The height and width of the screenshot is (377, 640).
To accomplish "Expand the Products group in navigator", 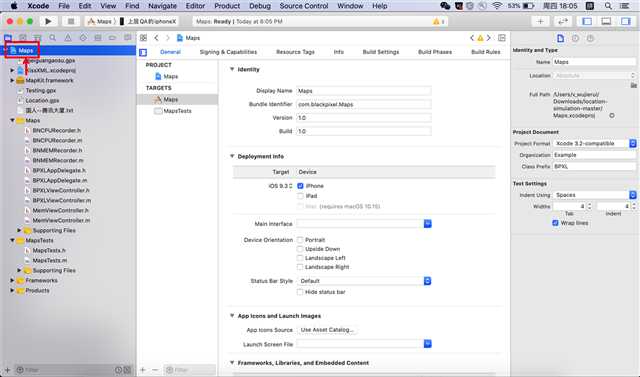I will 12,291.
